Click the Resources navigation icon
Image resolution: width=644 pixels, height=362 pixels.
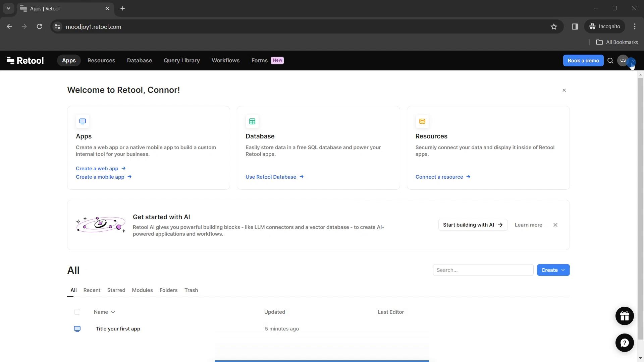click(x=101, y=60)
